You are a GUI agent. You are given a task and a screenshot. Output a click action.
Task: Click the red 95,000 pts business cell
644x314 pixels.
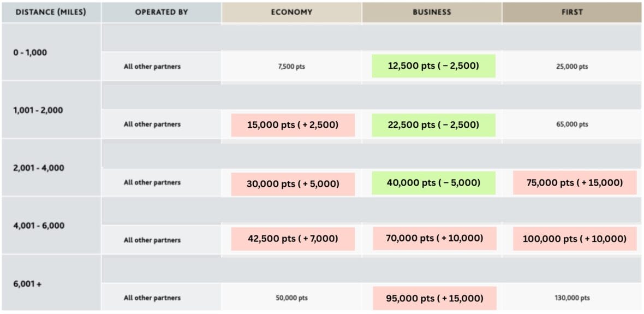434,298
